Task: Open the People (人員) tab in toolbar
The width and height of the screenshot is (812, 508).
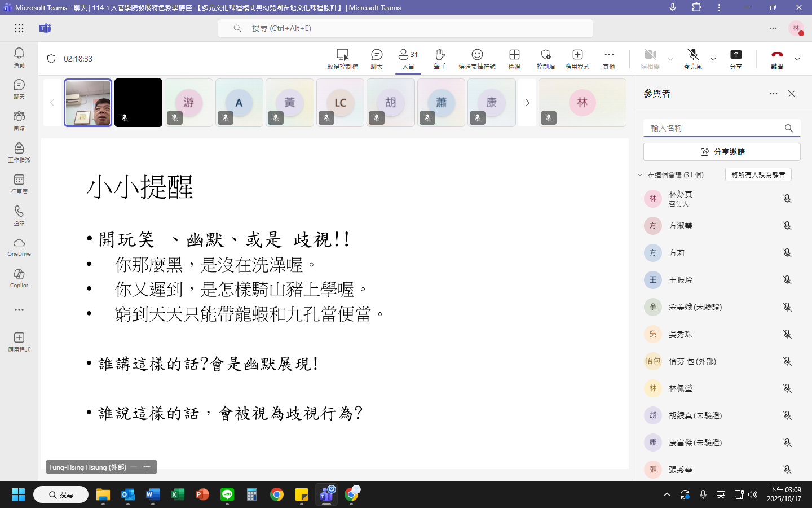Action: 408,58
